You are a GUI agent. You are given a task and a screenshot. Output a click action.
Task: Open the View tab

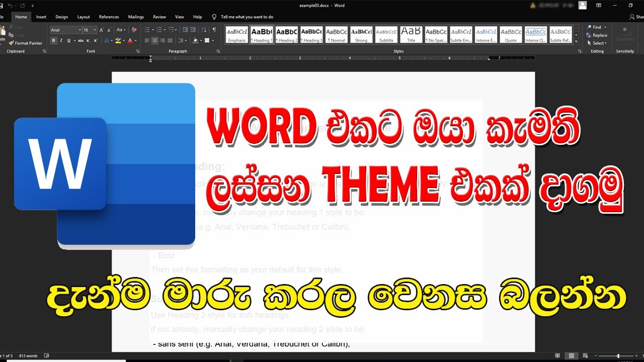pos(179,17)
